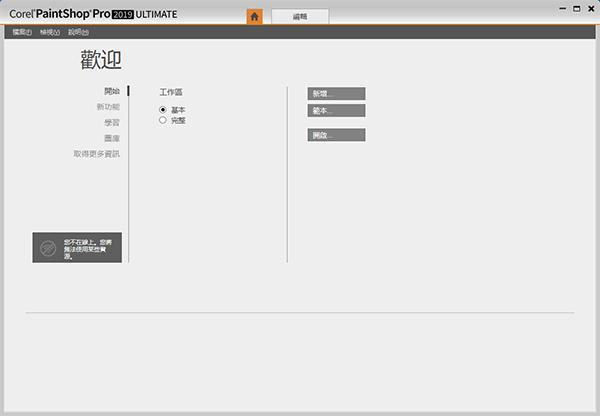Switch to the 編輯 (Edit) tab
Image resolution: width=600 pixels, height=416 pixels.
pos(300,16)
